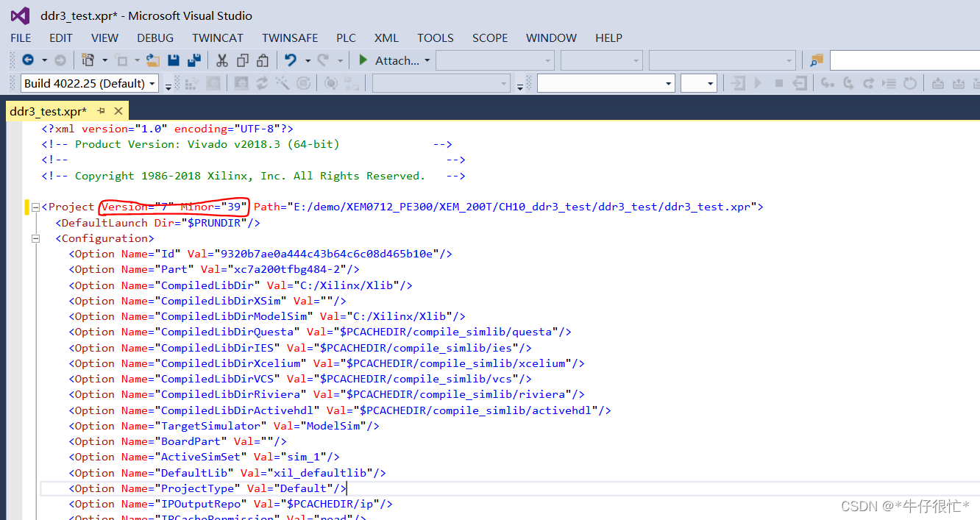Open the VIEW menu
Viewport: 980px width, 520px height.
(x=104, y=38)
